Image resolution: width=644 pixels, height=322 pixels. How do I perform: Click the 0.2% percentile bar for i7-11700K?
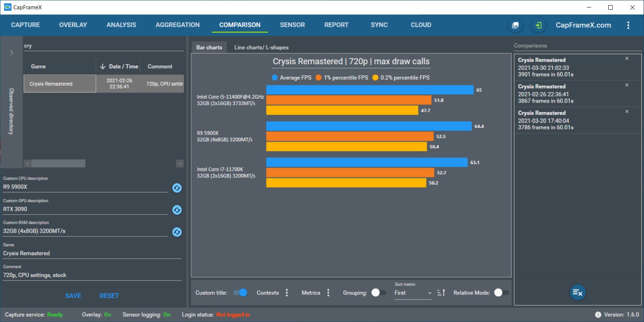click(x=346, y=183)
